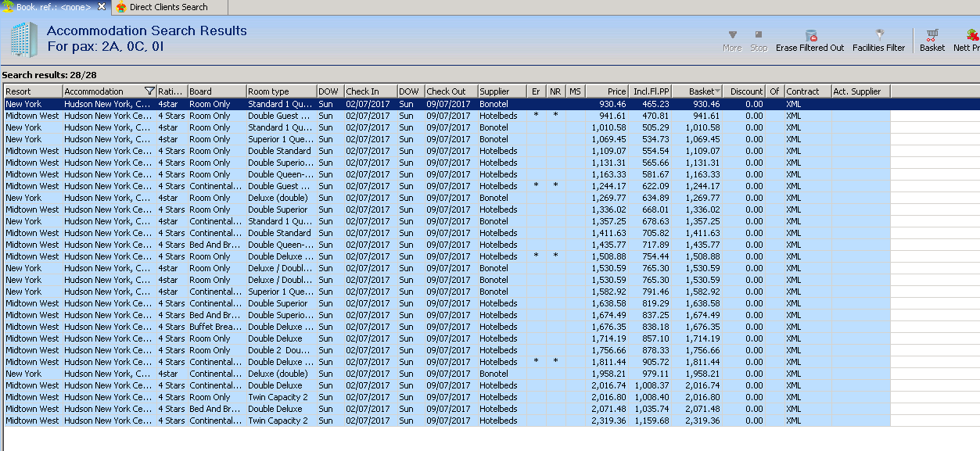Image resolution: width=980 pixels, height=451 pixels.
Task: Click price cell 1,674.49
Action: [x=608, y=315]
